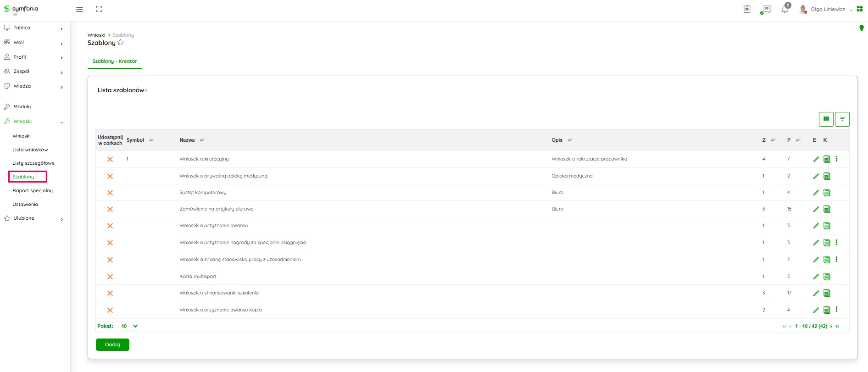Open the notifications bell
The image size is (868, 372).
(x=785, y=9)
